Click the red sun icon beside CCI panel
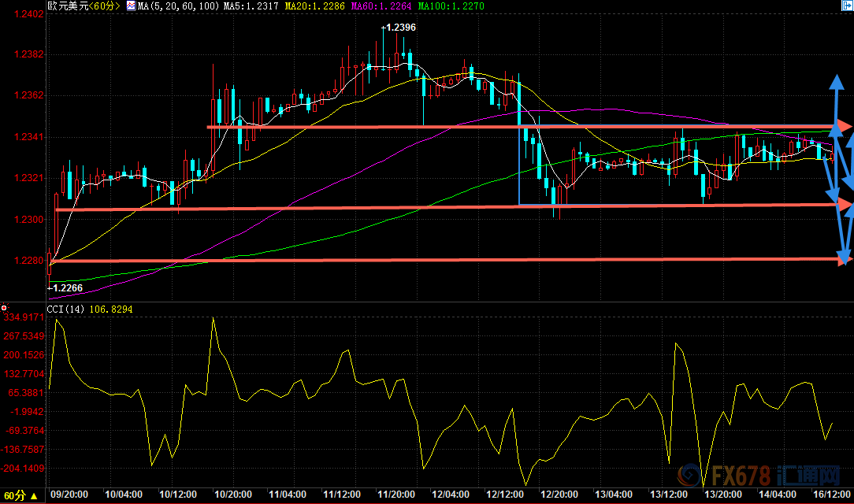 (x=4, y=309)
